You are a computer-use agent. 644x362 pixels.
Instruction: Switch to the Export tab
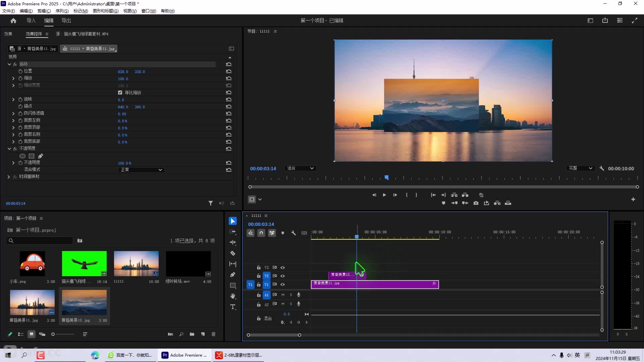[66, 21]
